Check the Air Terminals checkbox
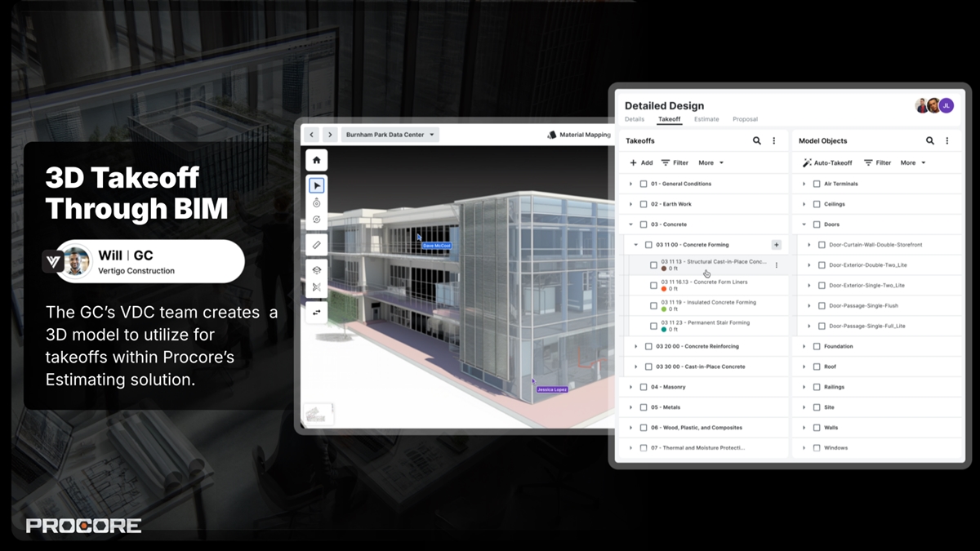This screenshot has width=980, height=551. coord(817,184)
